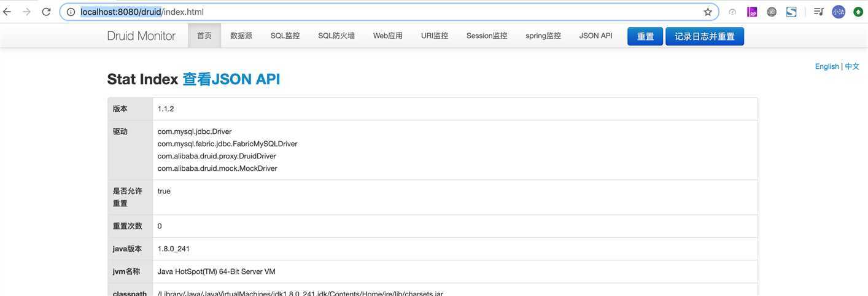Focus the address bar URL field
The width and height of the screenshot is (868, 296).
[x=389, y=12]
